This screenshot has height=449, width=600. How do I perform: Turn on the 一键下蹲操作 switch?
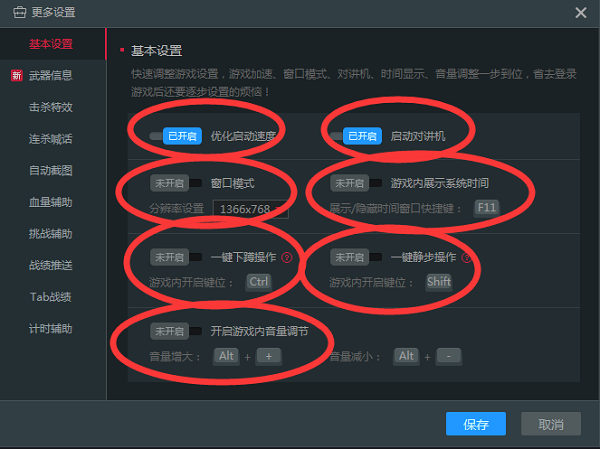tap(176, 257)
